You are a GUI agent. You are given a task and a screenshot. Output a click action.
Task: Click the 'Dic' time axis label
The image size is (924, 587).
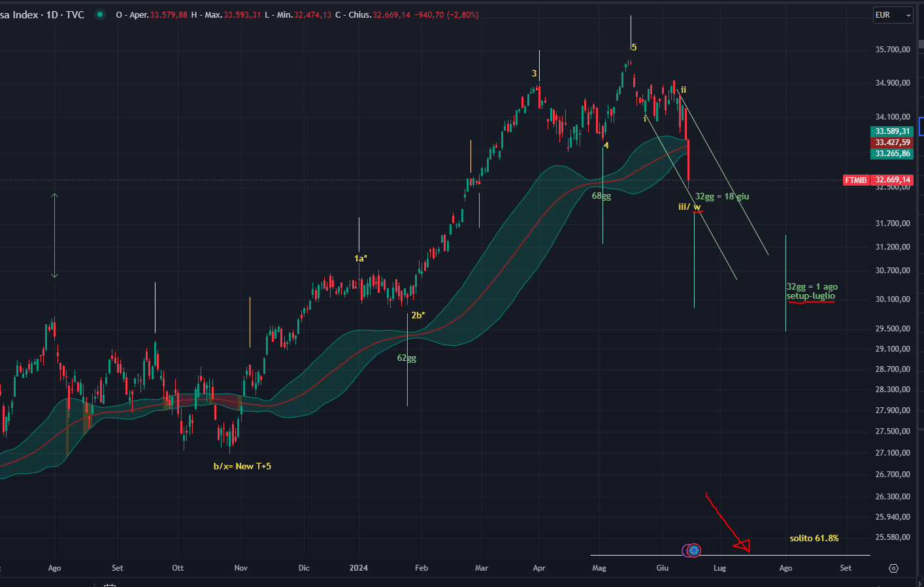pos(304,568)
